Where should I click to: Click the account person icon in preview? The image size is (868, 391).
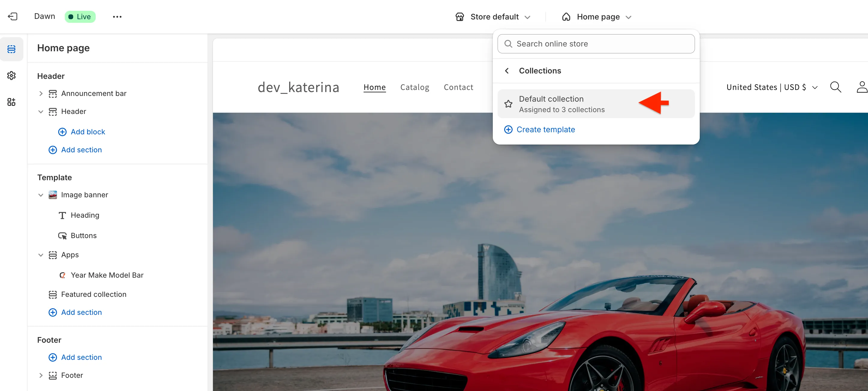click(x=862, y=87)
